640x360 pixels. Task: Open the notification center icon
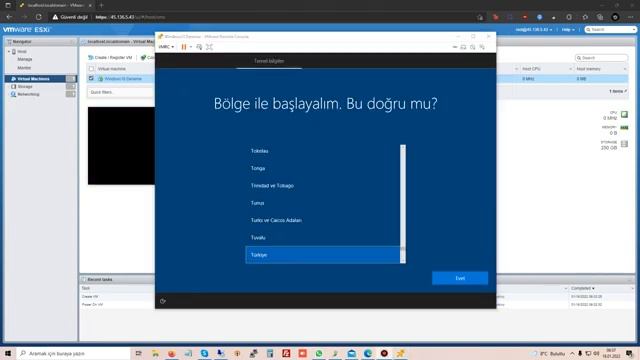[630, 353]
